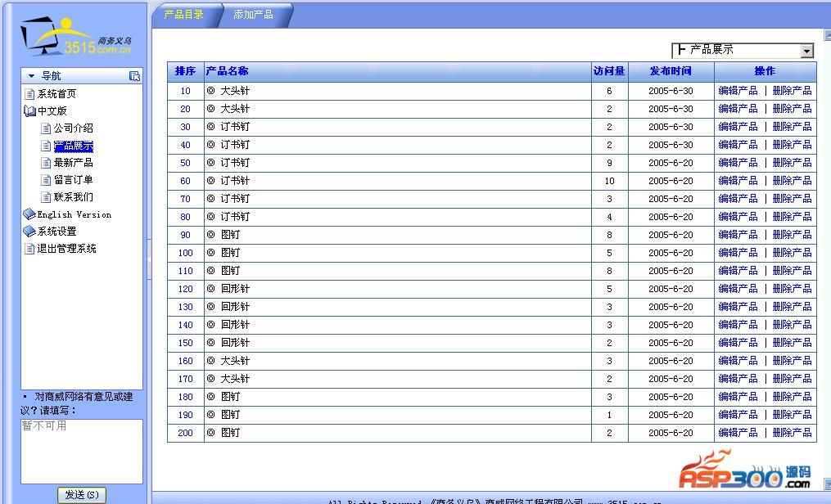Click the page icon beside 产品展示
Viewport: 831px width, 504px height.
tap(46, 146)
